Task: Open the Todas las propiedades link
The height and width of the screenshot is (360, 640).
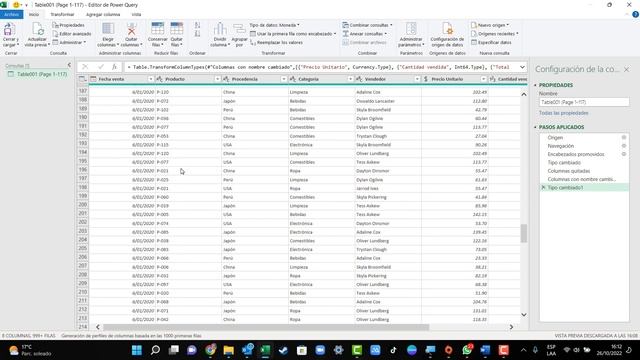Action: coord(564,113)
